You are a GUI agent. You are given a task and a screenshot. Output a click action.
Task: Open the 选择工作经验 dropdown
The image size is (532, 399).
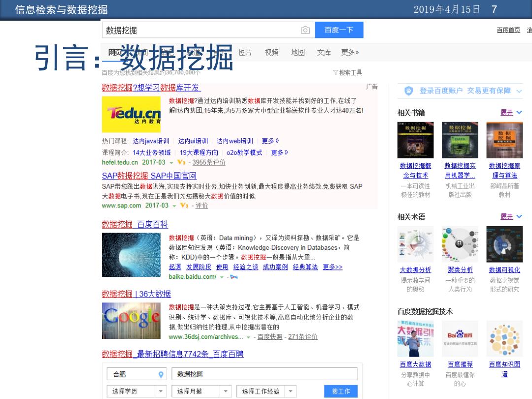(x=266, y=391)
